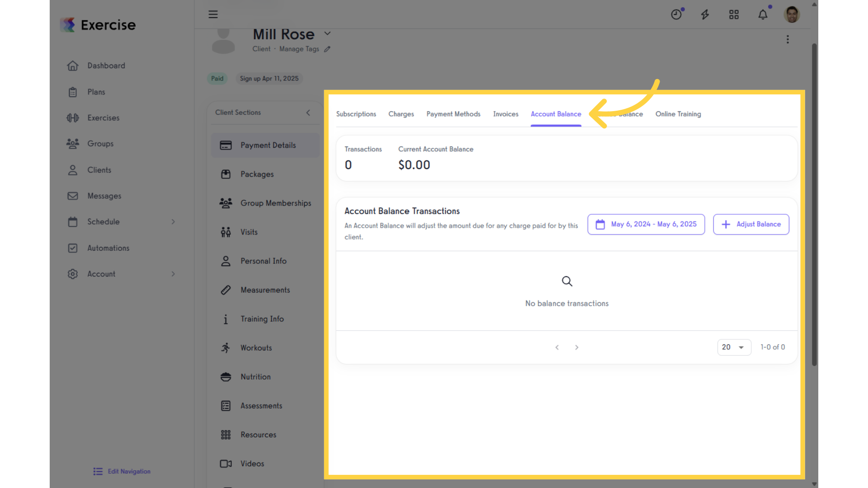Open the Packages icon in client sections
The height and width of the screenshot is (488, 868).
click(226, 174)
